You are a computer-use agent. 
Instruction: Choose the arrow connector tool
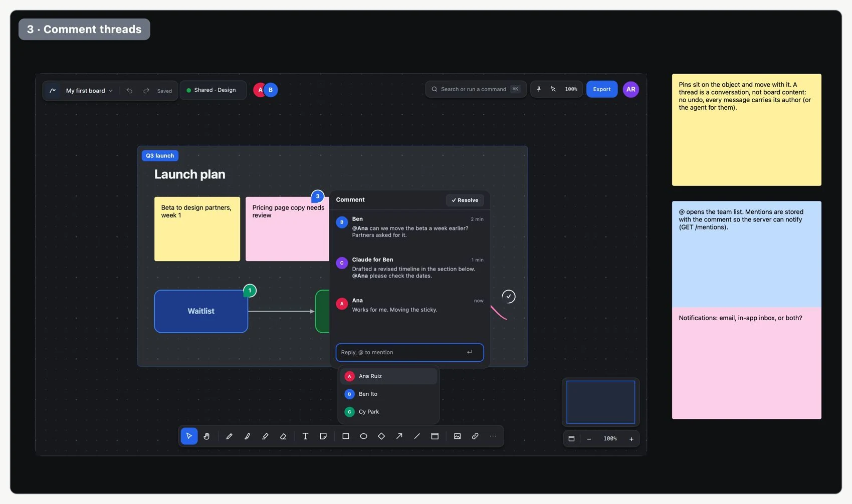[x=399, y=436]
